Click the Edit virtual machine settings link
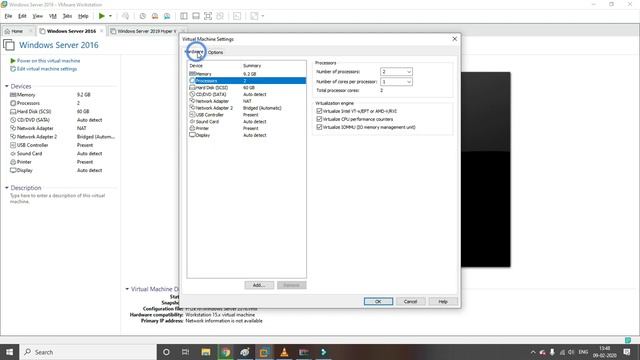The width and height of the screenshot is (640, 360). click(47, 69)
